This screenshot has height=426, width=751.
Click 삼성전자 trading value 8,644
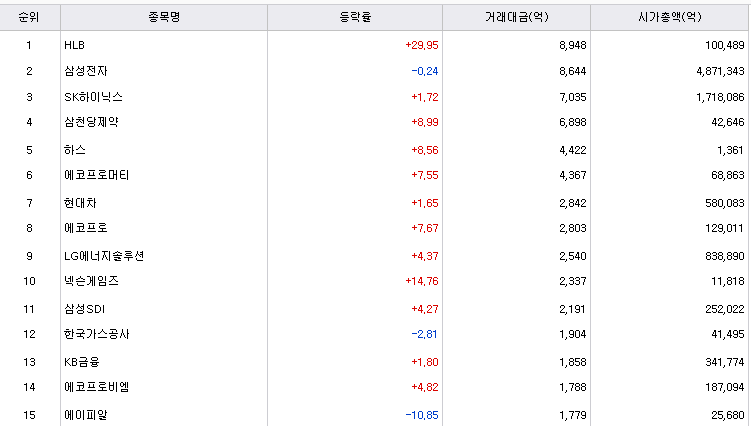pos(573,71)
